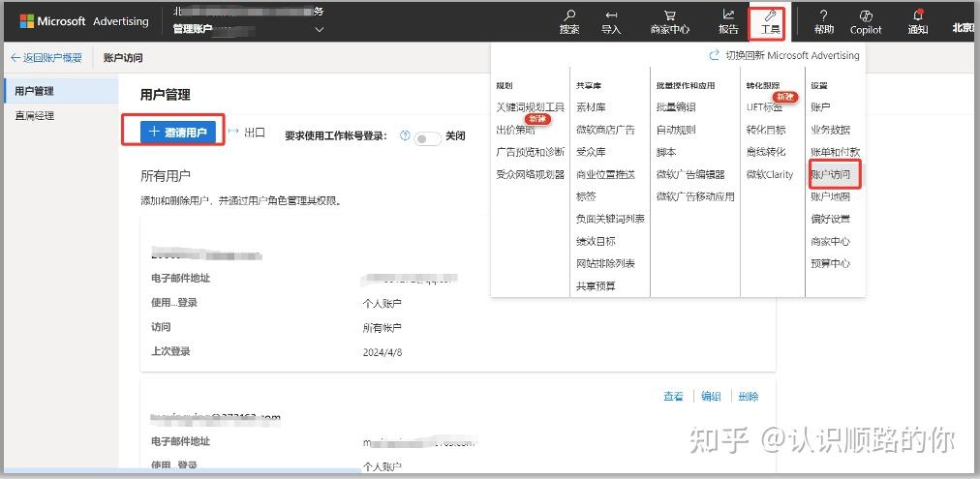Viewport: 980px width, 479px height.
Task: Click 查看 link on second user card
Action: coord(673,397)
